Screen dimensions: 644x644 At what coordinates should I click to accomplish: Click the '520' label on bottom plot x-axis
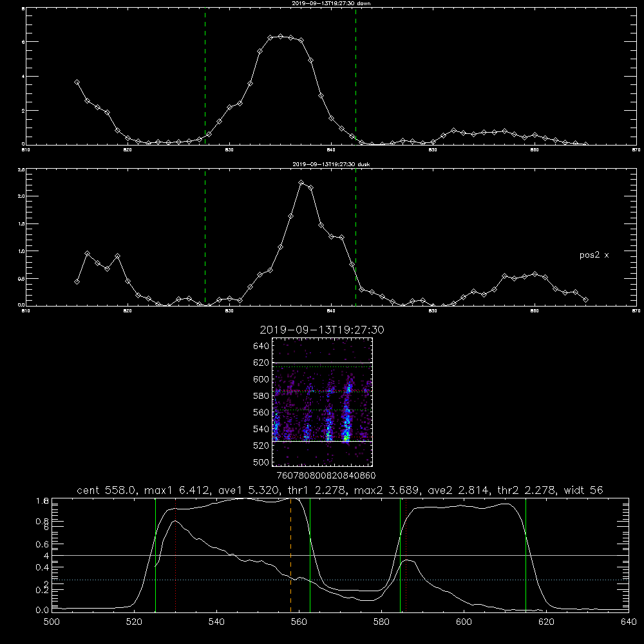tap(134, 622)
